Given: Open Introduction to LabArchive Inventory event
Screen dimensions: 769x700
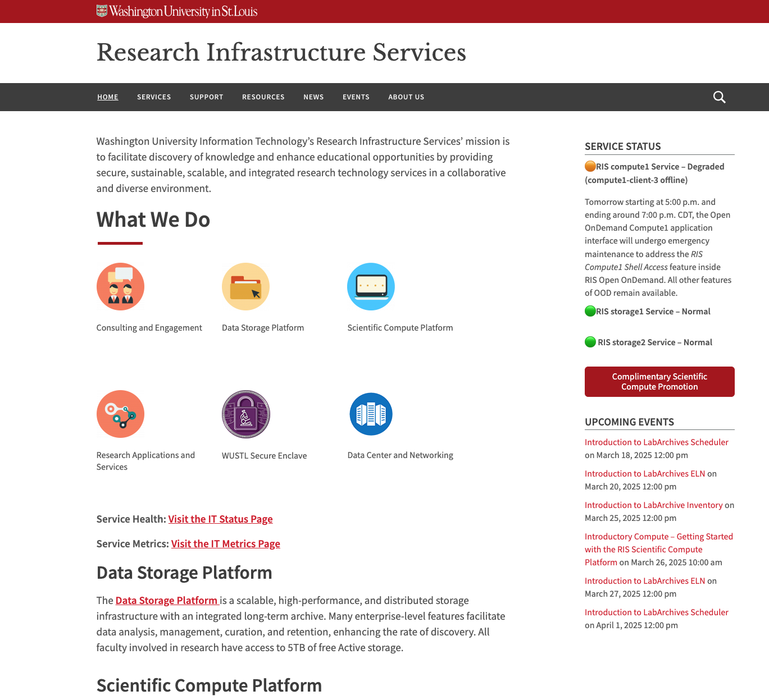Looking at the screenshot, I should [654, 505].
